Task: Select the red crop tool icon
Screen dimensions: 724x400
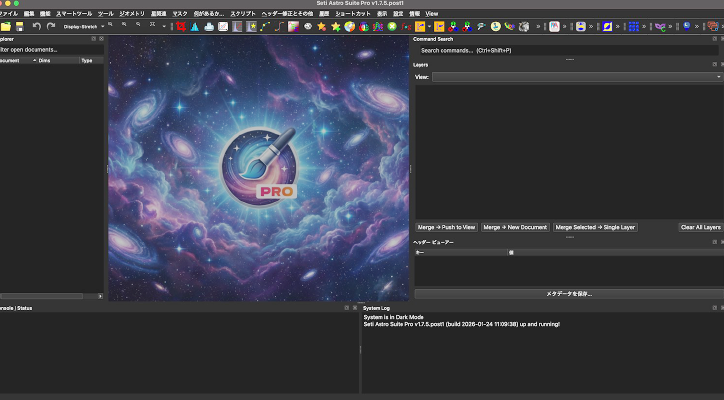Action: 181,26
